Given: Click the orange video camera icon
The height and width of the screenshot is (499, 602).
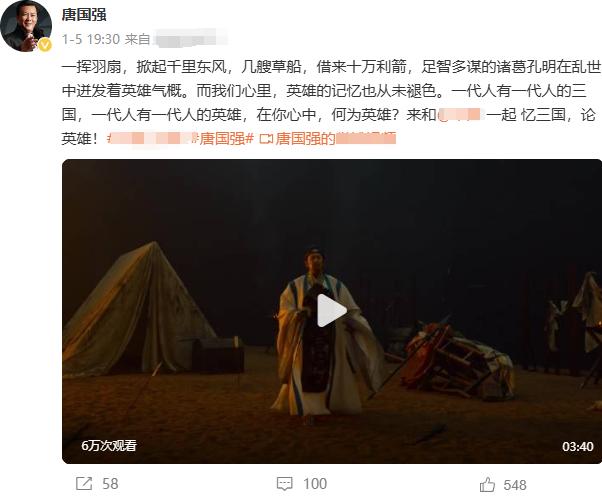Looking at the screenshot, I should [x=266, y=139].
